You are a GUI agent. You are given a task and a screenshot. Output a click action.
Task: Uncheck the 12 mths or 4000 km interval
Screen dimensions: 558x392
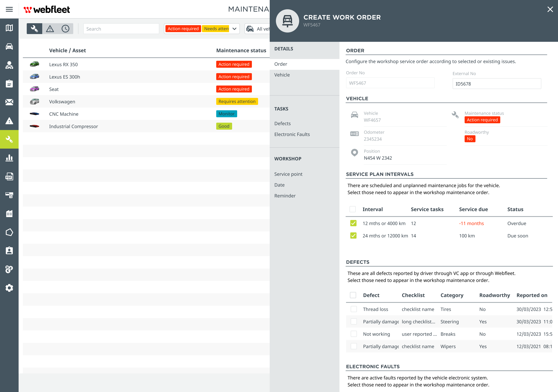(353, 223)
